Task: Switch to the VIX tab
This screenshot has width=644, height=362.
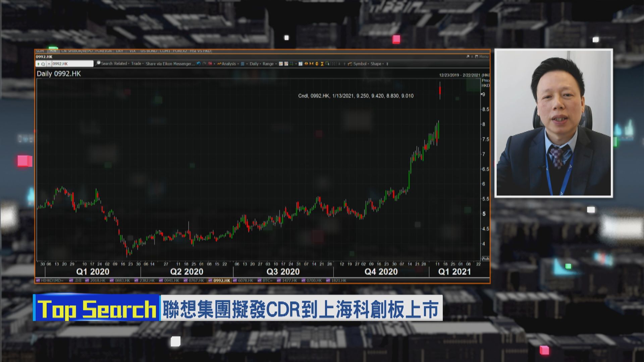Action: pyautogui.click(x=132, y=51)
